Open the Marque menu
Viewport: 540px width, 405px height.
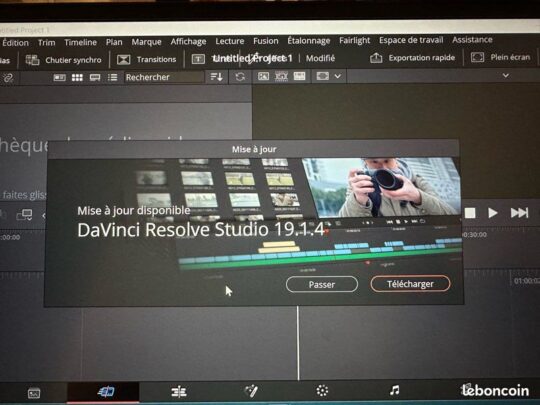pos(146,42)
